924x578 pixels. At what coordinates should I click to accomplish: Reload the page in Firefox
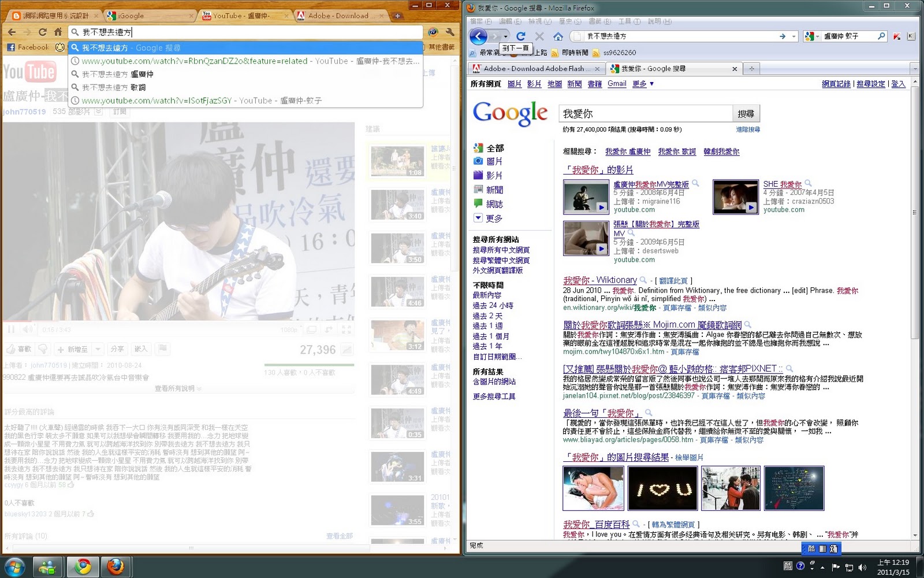(520, 36)
